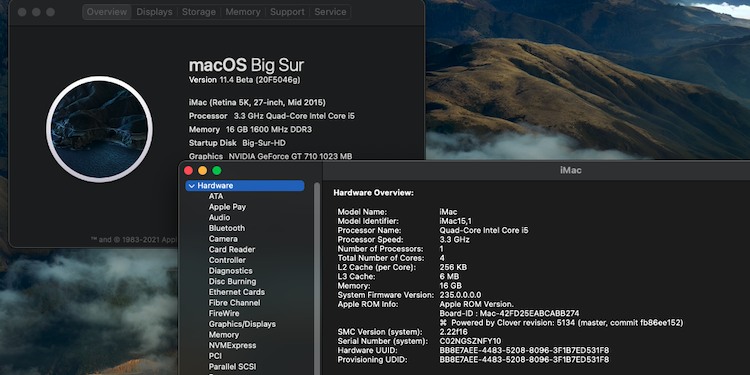Click the Serial Number value C02NGSZNFY10
750x375 pixels.
[x=470, y=341]
